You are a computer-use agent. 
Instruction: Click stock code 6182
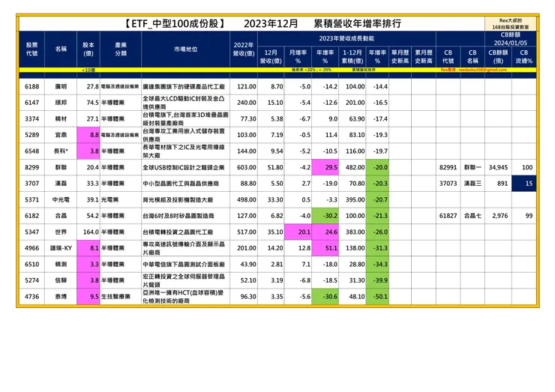coord(31,216)
